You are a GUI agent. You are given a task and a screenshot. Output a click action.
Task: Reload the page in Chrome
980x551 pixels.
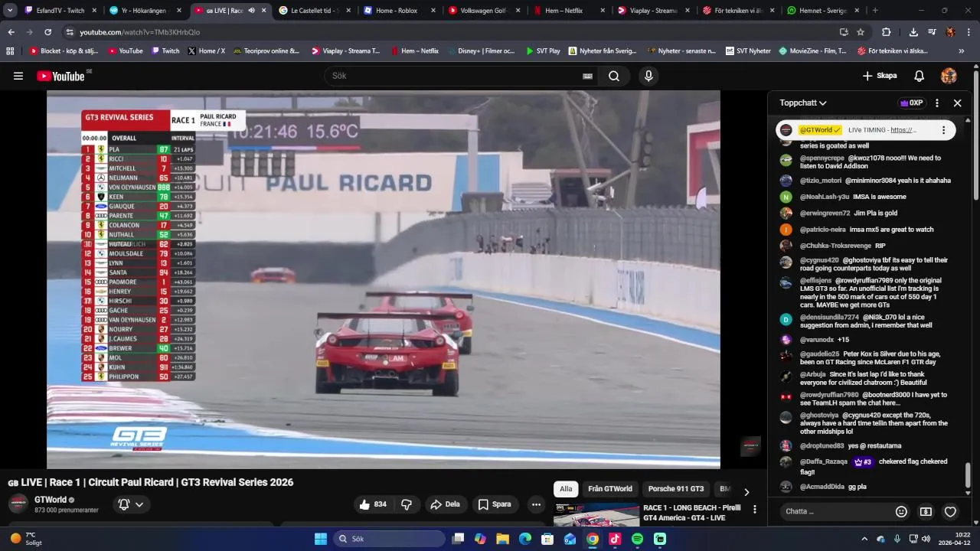pyautogui.click(x=47, y=32)
